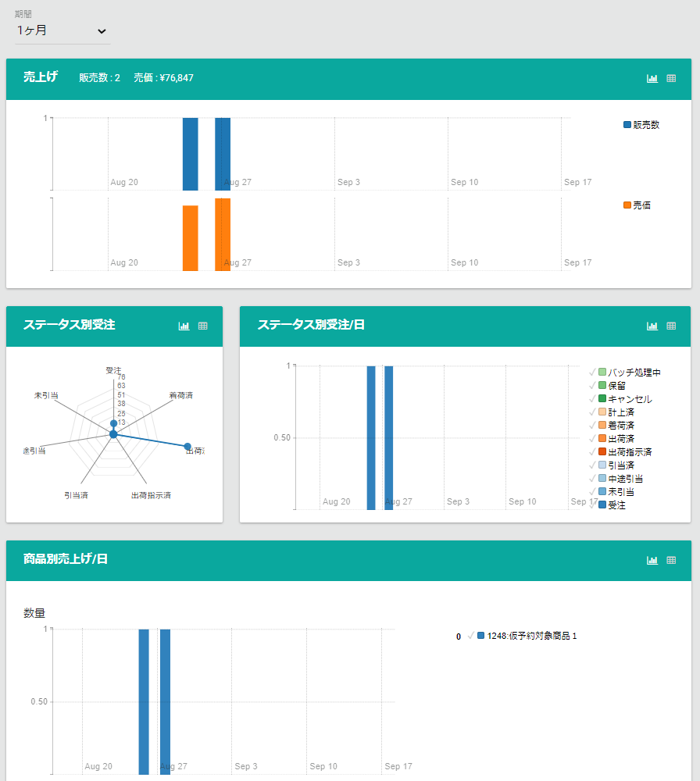Viewport: 700px width, 781px height.
Task: Select chart icon in ステータス別受注/日 panel
Action: pos(652,326)
